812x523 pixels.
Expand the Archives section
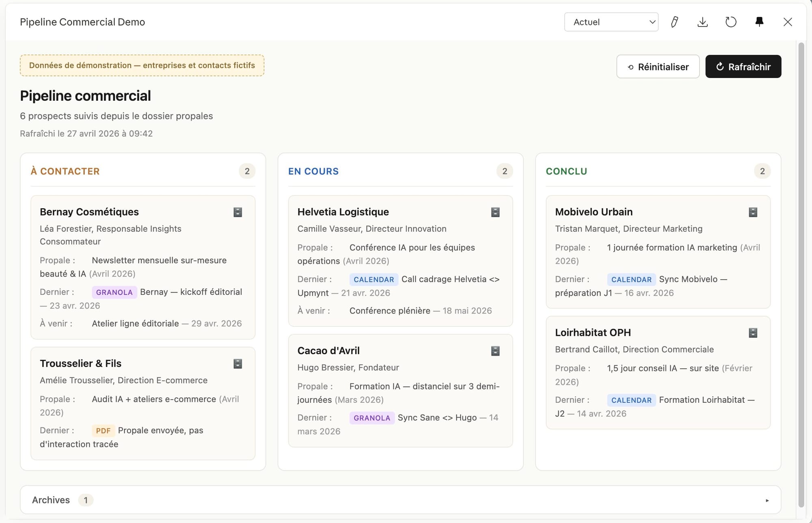[x=51, y=500]
